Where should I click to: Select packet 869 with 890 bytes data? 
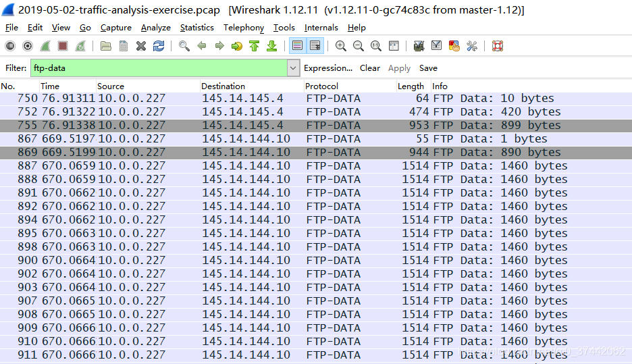click(x=316, y=153)
